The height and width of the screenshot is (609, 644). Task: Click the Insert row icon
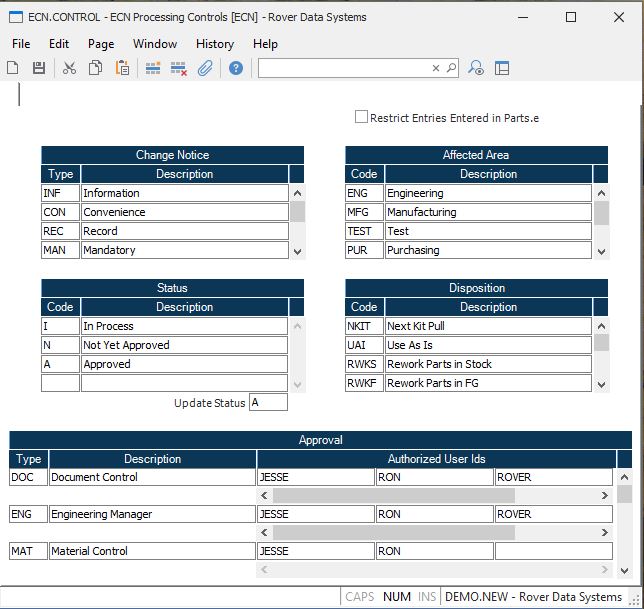[x=153, y=68]
